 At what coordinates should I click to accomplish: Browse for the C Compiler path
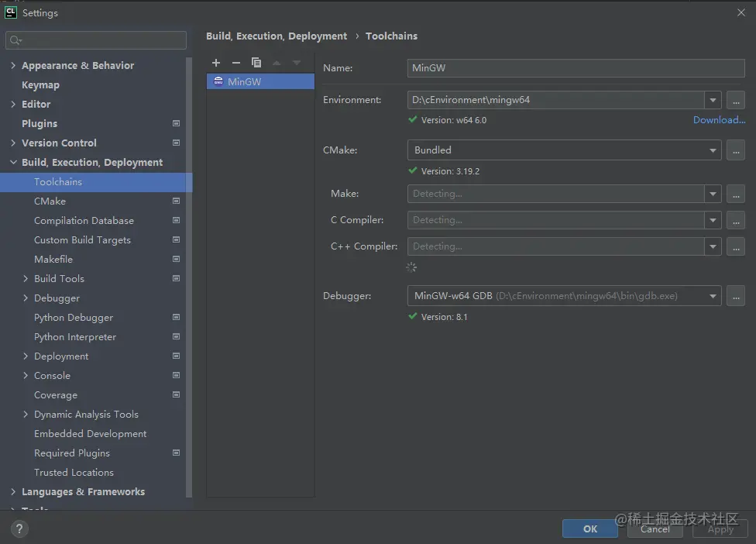736,220
